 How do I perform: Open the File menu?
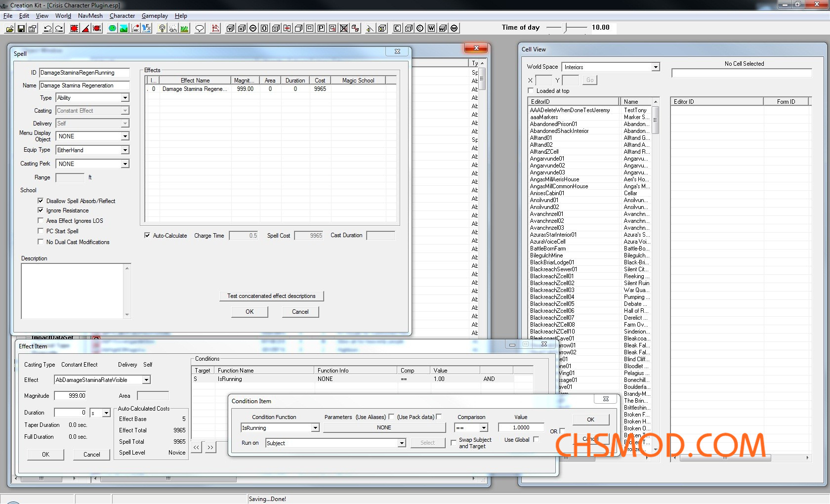tap(8, 16)
